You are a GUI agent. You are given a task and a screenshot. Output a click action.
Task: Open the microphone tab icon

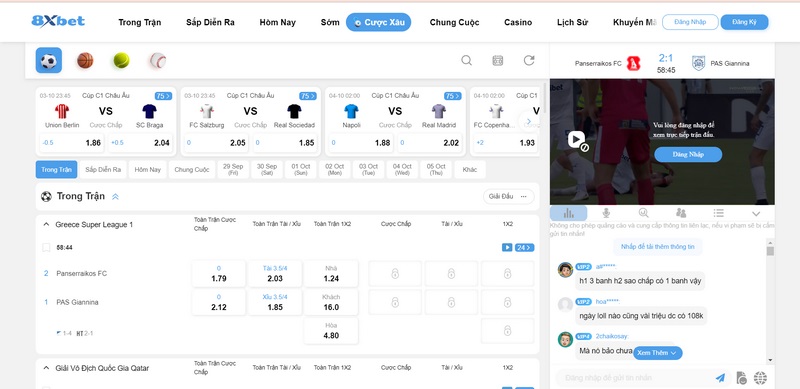point(606,213)
